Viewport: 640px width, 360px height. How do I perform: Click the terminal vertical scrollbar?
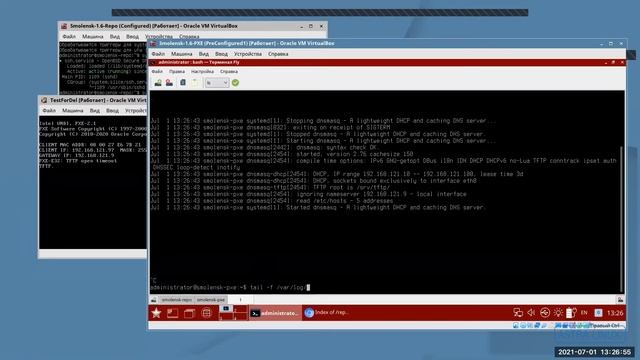(x=622, y=218)
